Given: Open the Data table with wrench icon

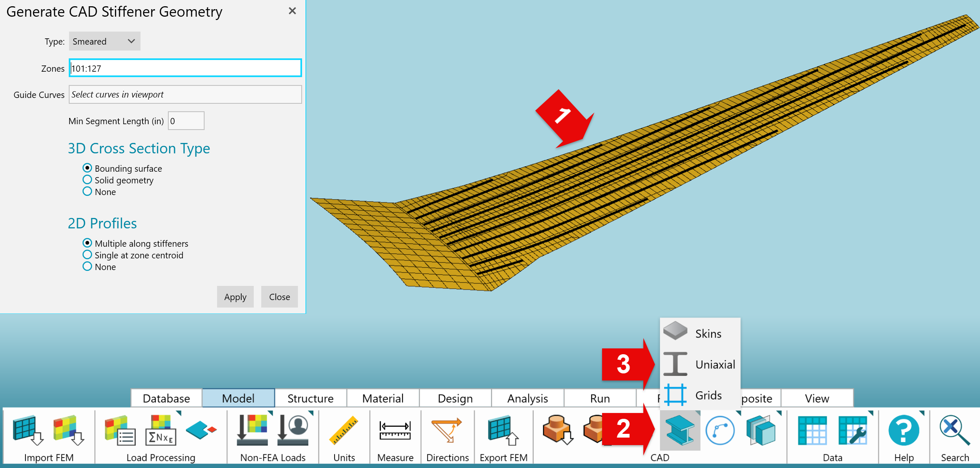Looking at the screenshot, I should [x=853, y=430].
